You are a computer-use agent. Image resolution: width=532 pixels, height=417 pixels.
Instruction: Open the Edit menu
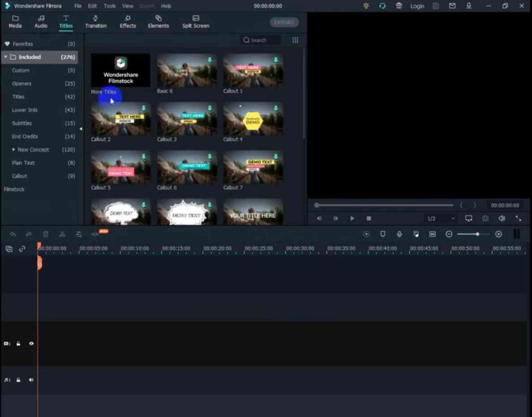(x=92, y=6)
